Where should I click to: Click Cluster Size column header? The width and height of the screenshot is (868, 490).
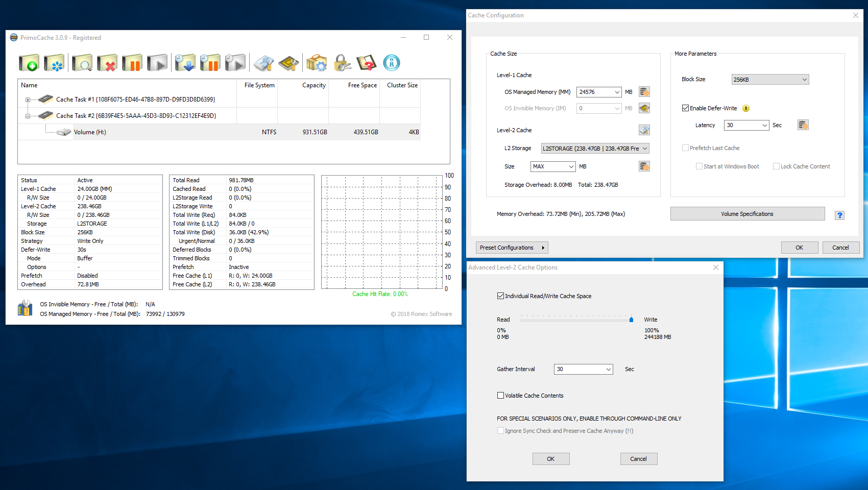point(400,85)
